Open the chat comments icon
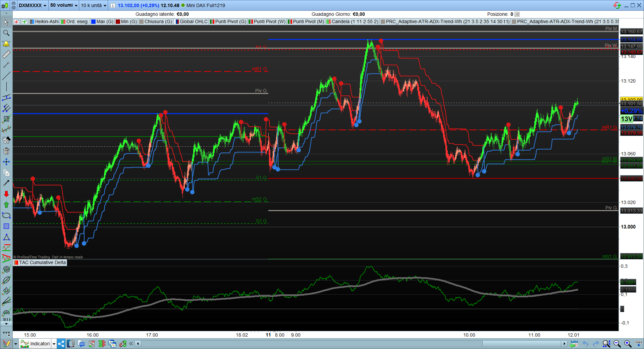 pos(81,344)
